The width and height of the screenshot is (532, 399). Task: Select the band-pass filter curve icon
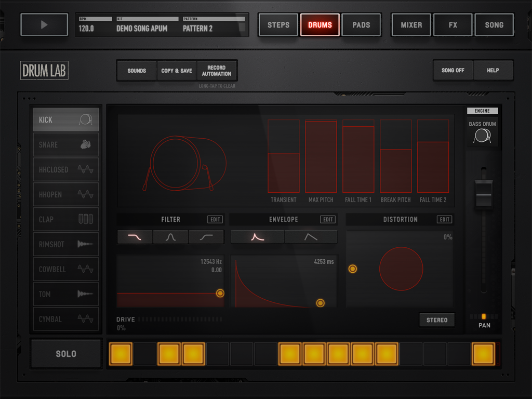(171, 236)
